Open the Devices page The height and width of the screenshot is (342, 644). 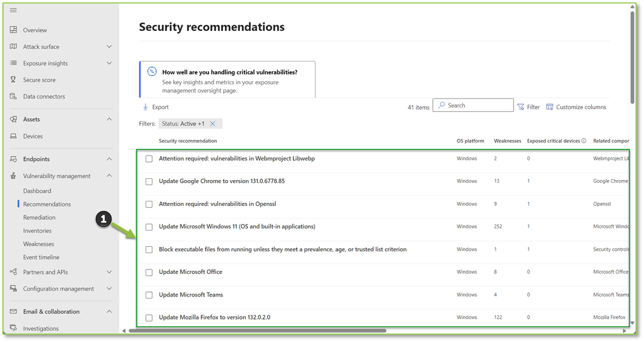(34, 136)
